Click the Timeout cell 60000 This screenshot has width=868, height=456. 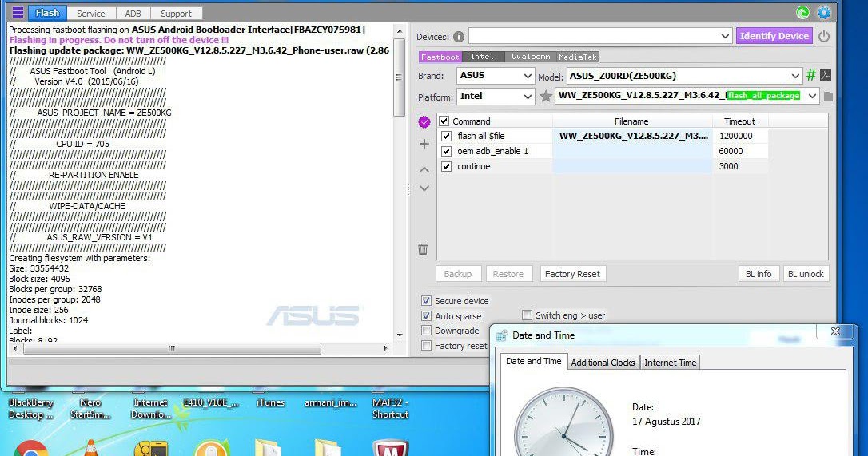(x=740, y=151)
